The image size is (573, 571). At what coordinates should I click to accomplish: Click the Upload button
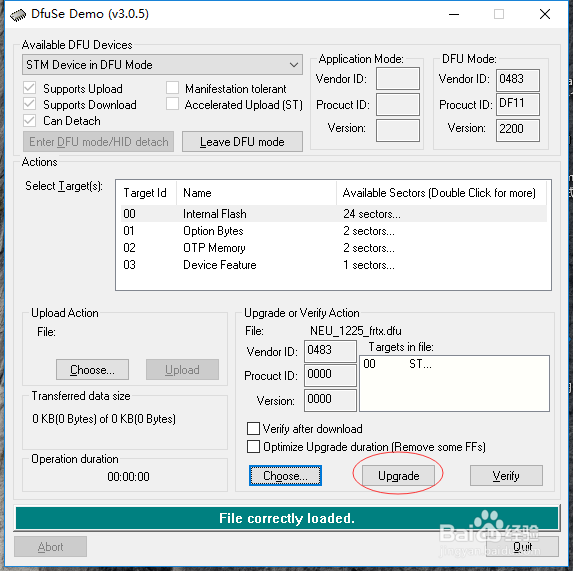182,369
